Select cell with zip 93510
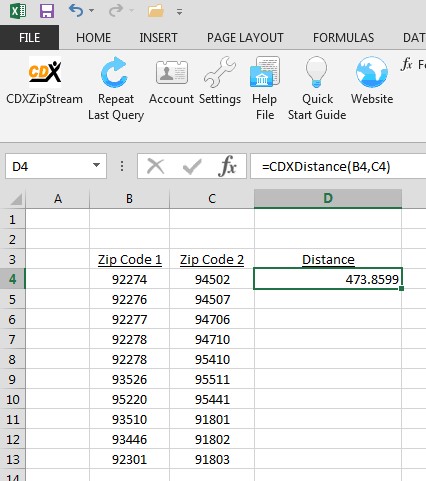The width and height of the screenshot is (426, 481). click(x=129, y=419)
